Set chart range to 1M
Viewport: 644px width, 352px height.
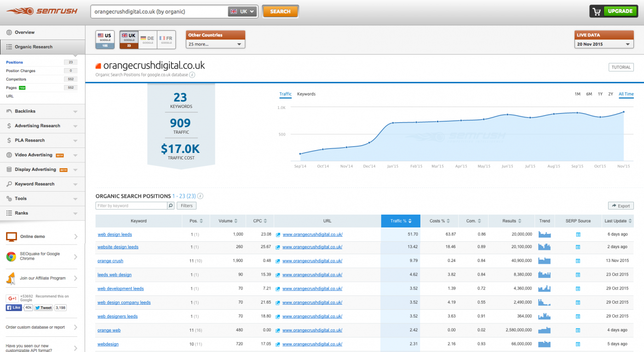pyautogui.click(x=577, y=94)
